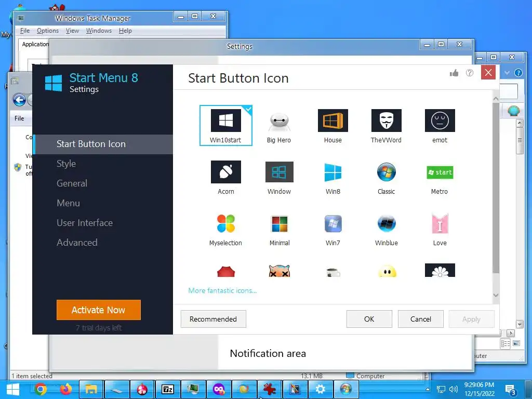Choose the Myselection colorful icon
This screenshot has width=532, height=399.
click(x=225, y=229)
